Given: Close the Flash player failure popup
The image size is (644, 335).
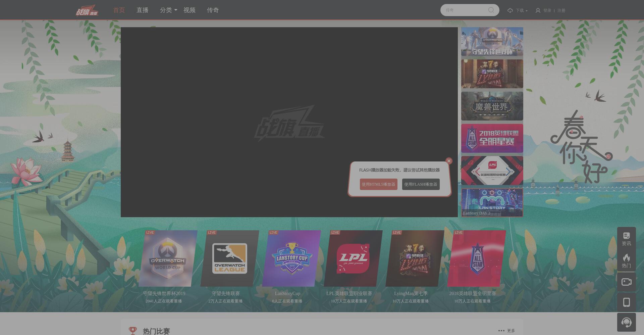Looking at the screenshot, I should (449, 161).
